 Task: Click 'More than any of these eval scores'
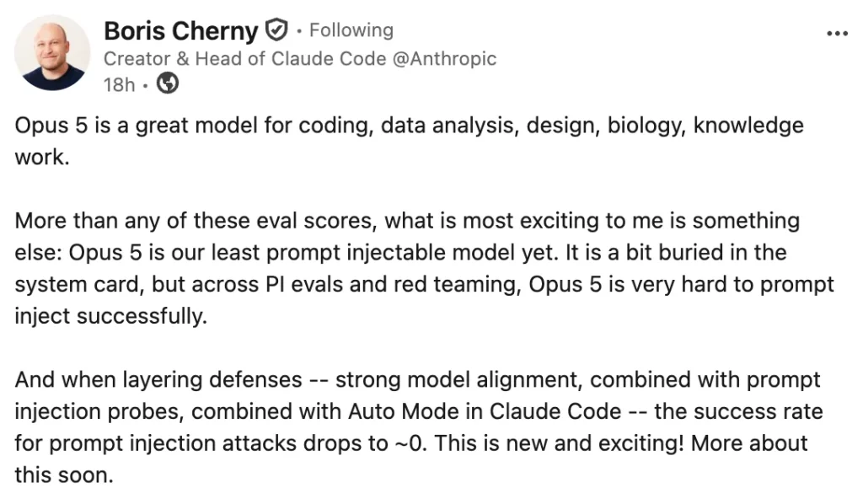click(196, 221)
